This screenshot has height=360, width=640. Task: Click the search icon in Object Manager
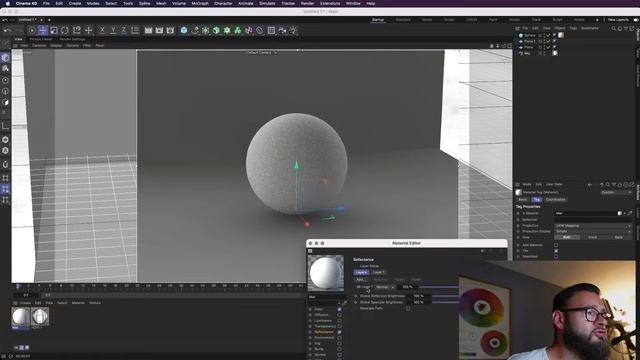[x=613, y=28]
